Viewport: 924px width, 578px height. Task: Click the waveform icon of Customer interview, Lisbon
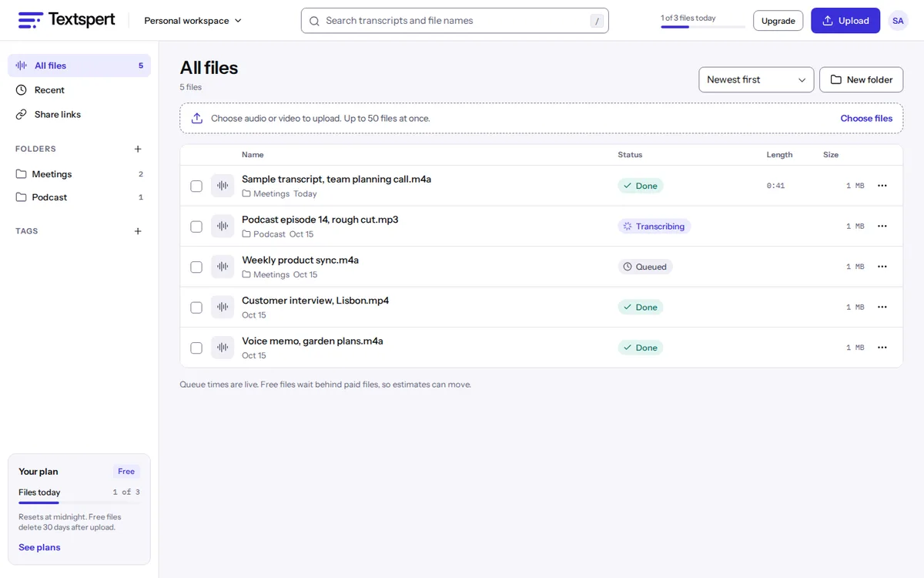tap(223, 307)
